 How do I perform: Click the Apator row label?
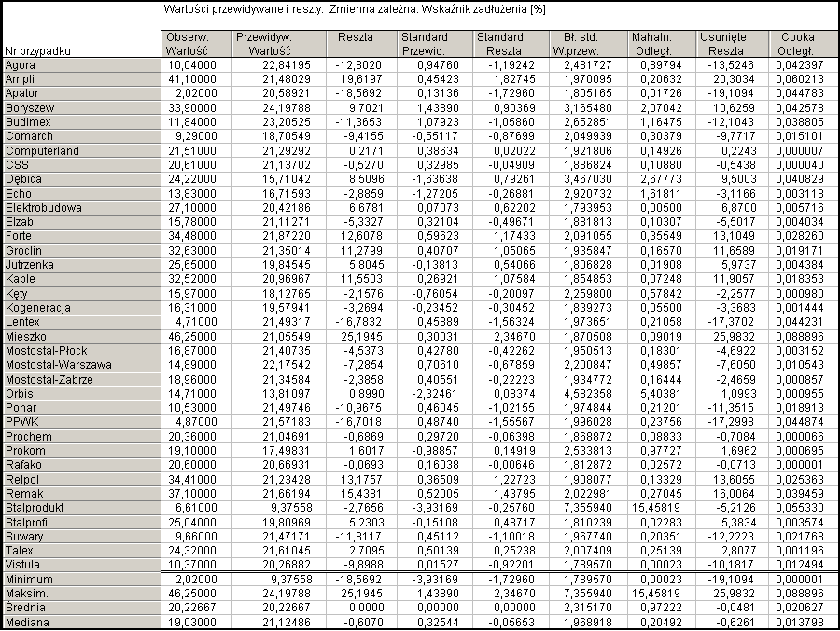tap(81, 93)
